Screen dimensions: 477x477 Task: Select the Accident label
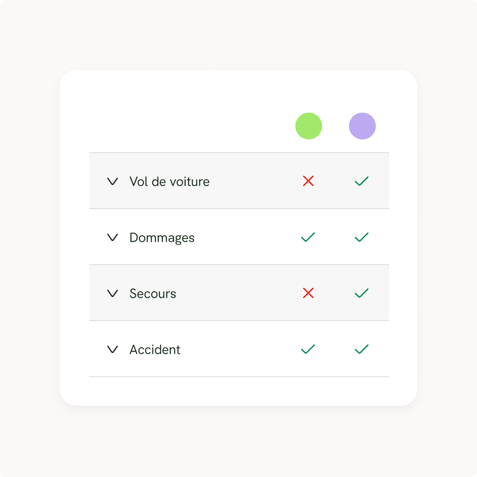tap(155, 350)
